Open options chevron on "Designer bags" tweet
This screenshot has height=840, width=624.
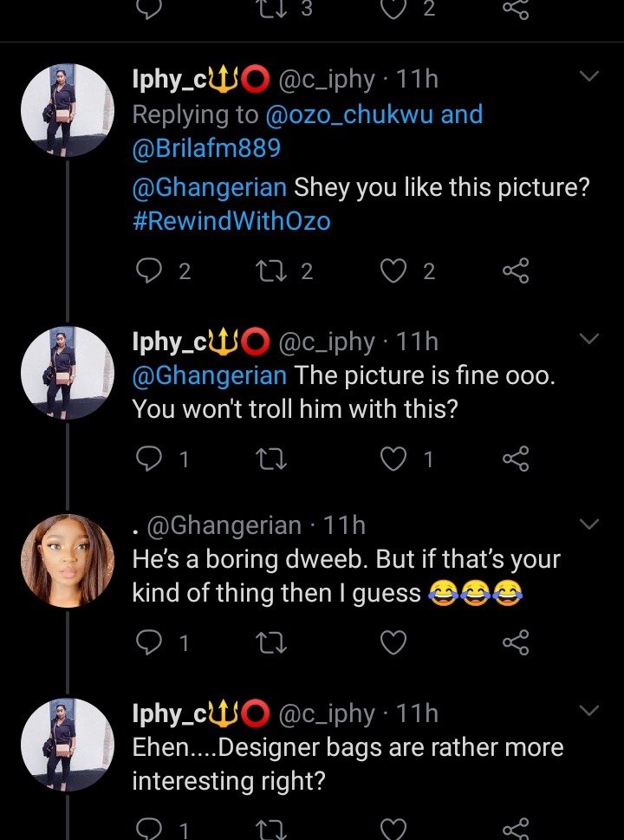pos(589,711)
